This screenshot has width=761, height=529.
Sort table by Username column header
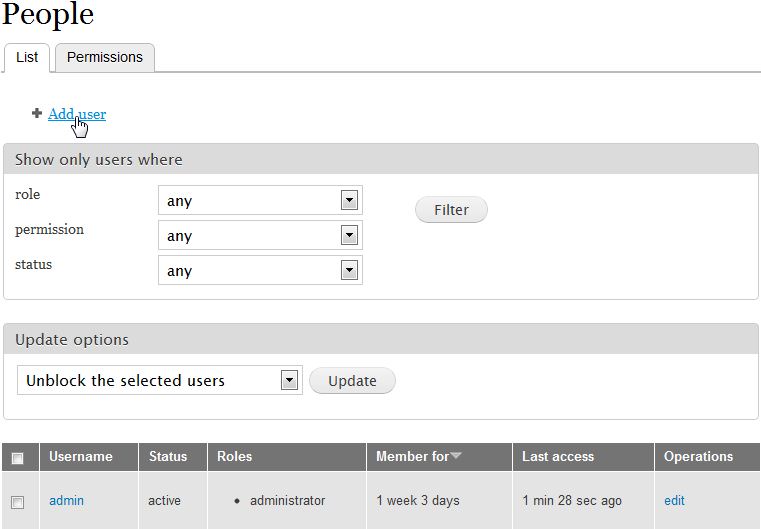(81, 456)
